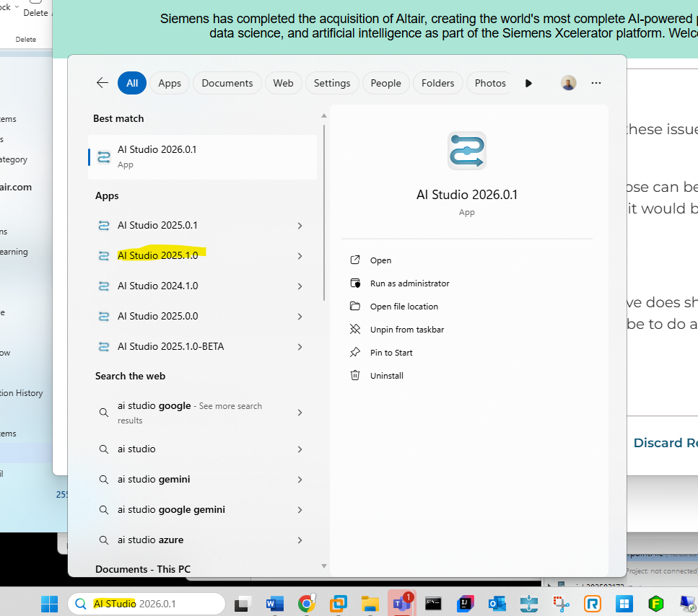Screen dimensions: 698x616
Task: Open Snipping Tool from the taskbar
Action: tap(561, 604)
